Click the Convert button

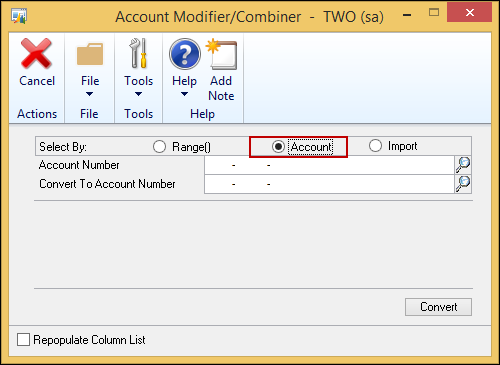(x=438, y=307)
